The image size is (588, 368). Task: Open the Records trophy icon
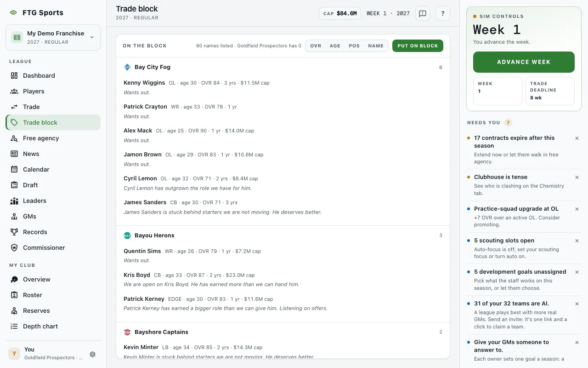14,232
